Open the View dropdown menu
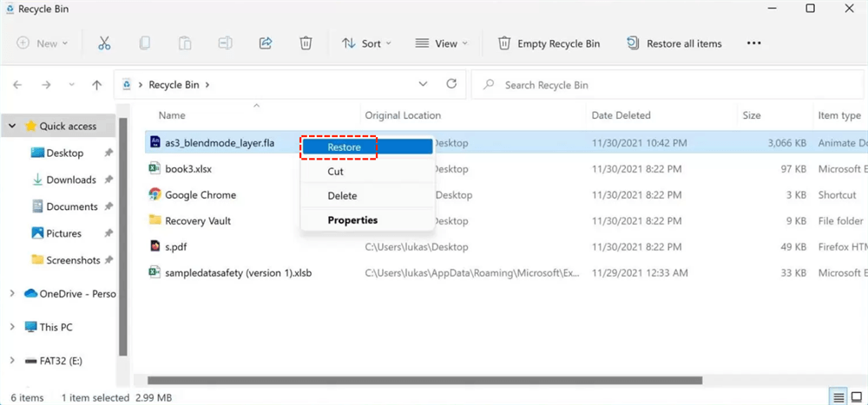868x405 pixels. (441, 43)
